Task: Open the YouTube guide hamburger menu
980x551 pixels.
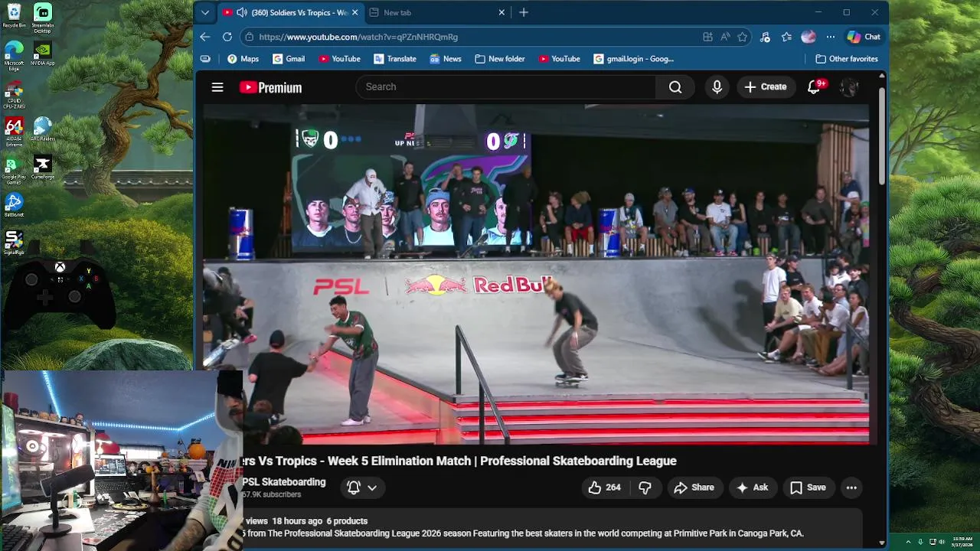Action: click(217, 87)
